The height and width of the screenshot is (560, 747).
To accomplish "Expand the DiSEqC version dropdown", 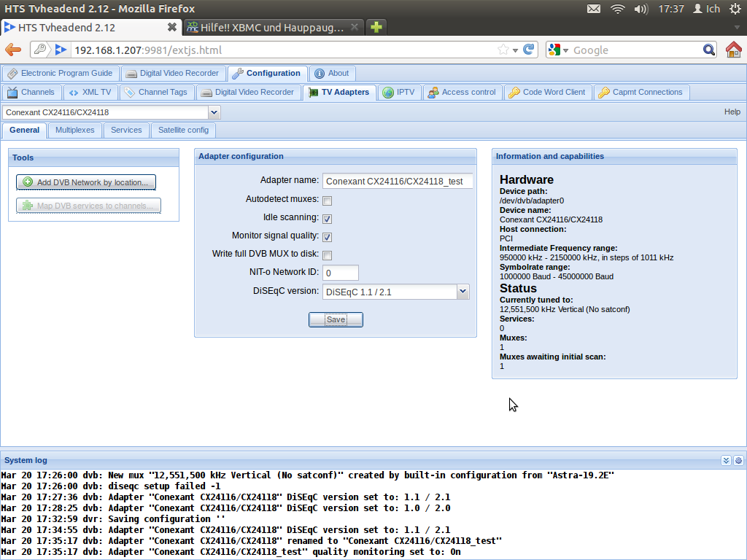I will [462, 292].
